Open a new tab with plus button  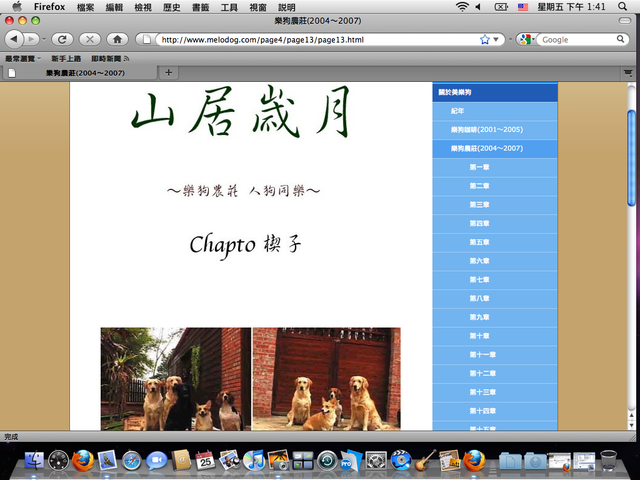(x=168, y=72)
